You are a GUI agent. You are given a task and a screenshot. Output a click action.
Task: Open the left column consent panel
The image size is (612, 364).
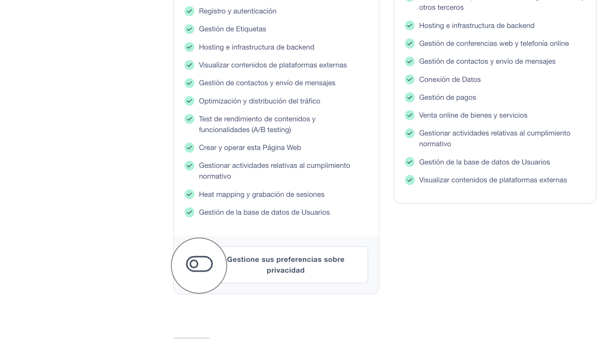click(276, 111)
